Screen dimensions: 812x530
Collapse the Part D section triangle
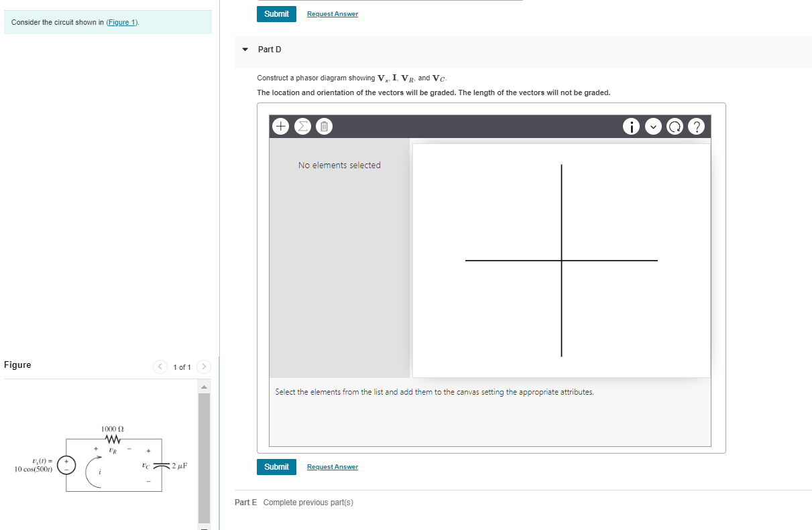(244, 50)
